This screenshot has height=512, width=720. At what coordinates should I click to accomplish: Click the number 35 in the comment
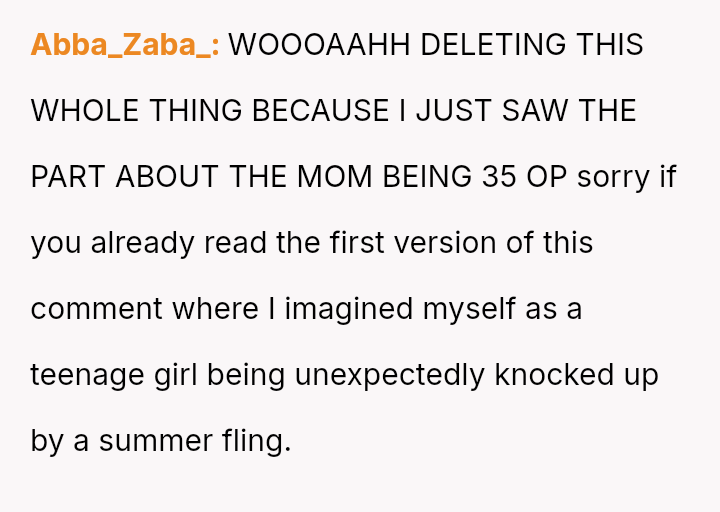pos(499,177)
